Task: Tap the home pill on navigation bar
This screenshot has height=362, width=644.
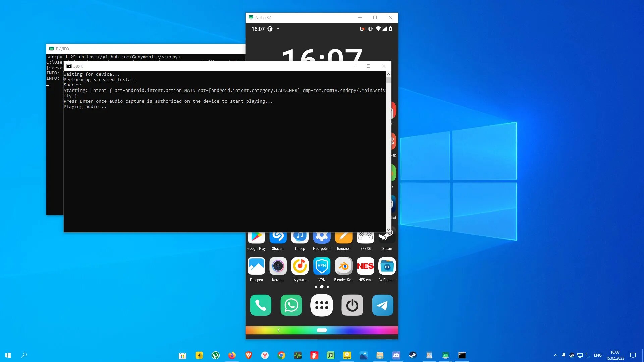Action: (322, 330)
